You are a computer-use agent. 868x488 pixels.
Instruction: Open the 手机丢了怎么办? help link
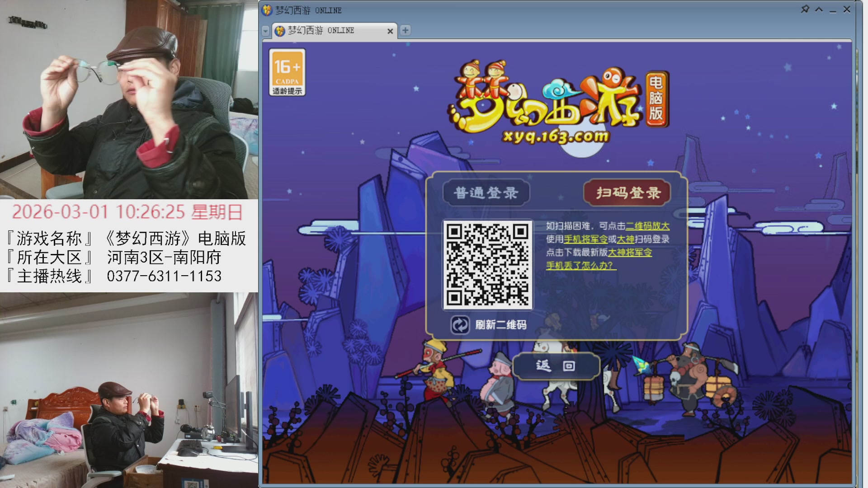pos(580,266)
